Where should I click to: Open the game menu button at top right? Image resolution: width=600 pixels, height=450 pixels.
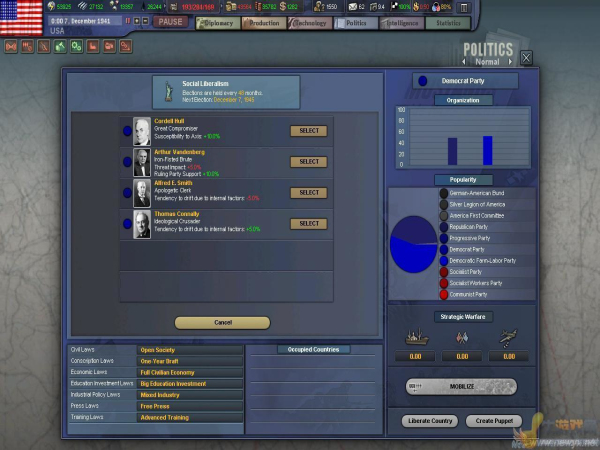[463, 7]
